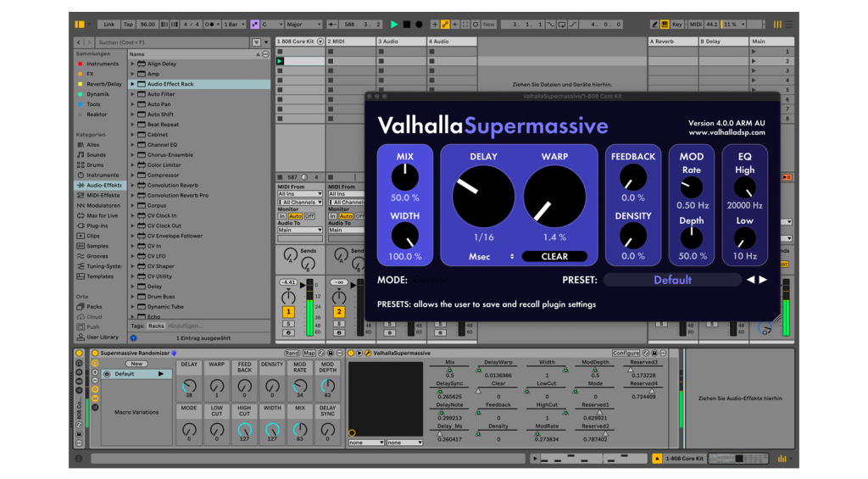Toggle the computer MIDI keyboard icon
868x479 pixels.
click(x=665, y=25)
